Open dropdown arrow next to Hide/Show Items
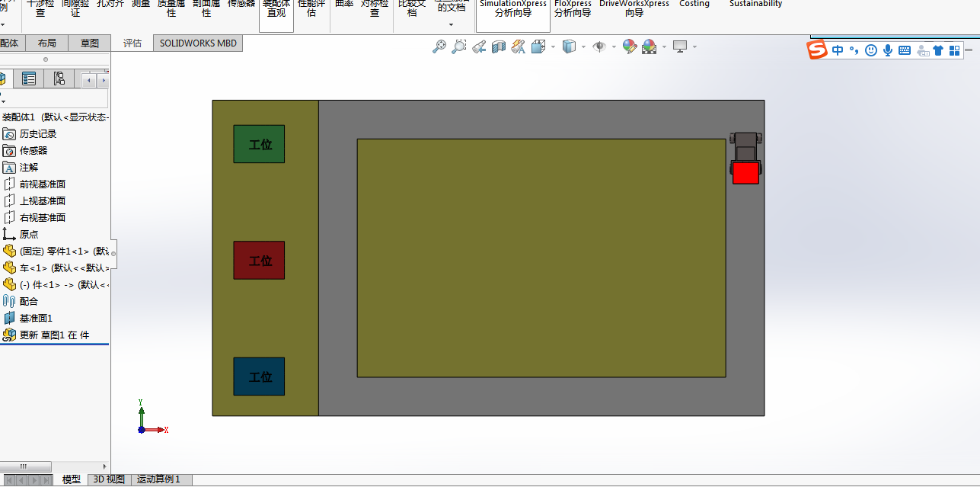This screenshot has width=980, height=487. [x=614, y=46]
